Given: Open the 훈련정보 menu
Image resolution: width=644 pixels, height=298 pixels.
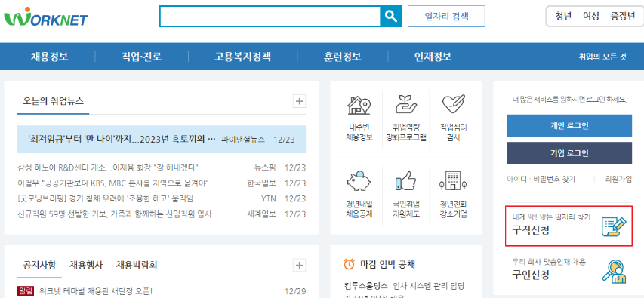Looking at the screenshot, I should click(x=343, y=57).
